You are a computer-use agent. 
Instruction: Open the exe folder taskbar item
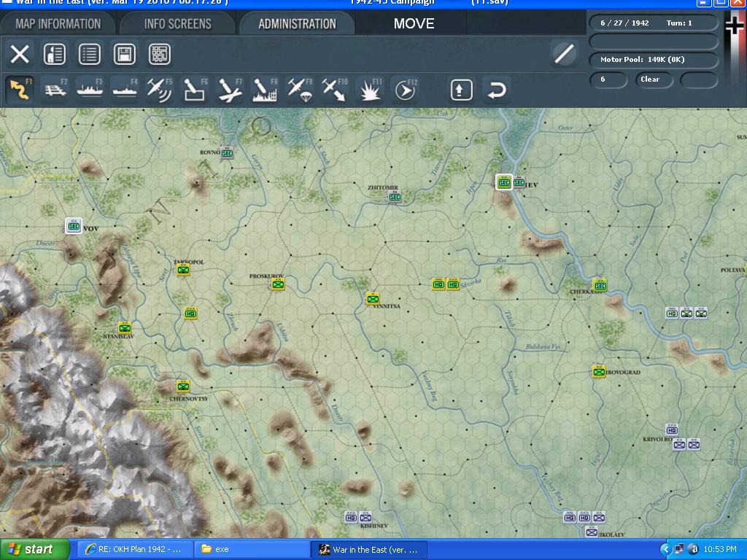pyautogui.click(x=252, y=550)
